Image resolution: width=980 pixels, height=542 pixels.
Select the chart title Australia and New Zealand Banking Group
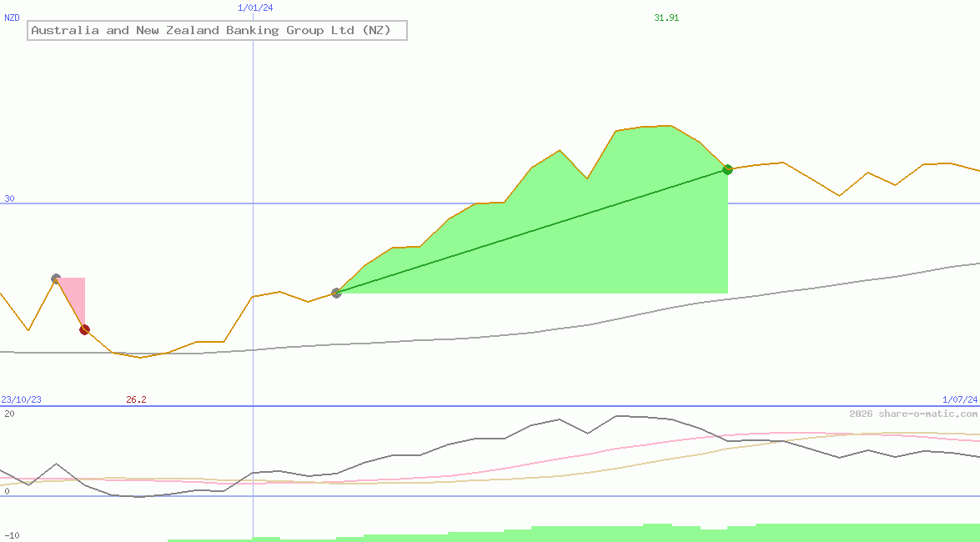tap(217, 30)
